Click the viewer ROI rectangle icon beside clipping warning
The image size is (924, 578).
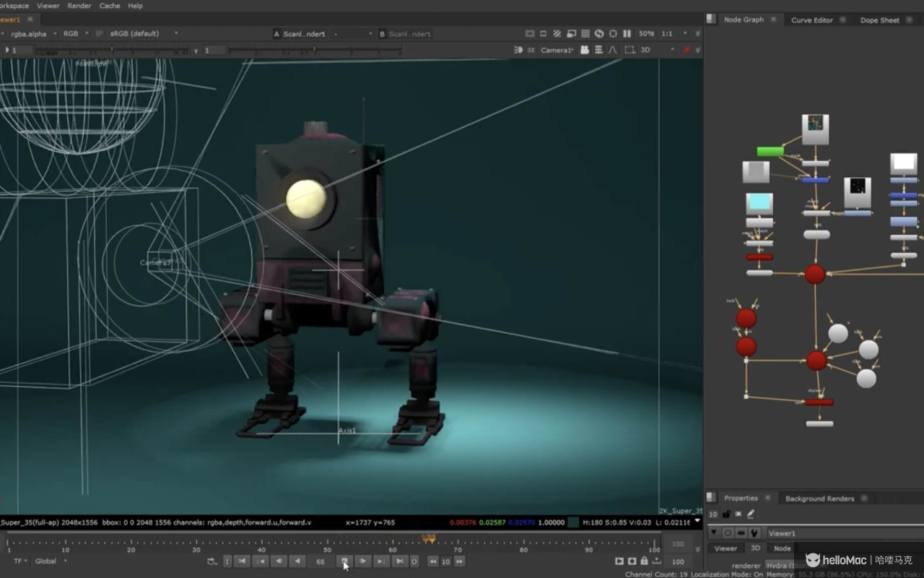point(544,33)
